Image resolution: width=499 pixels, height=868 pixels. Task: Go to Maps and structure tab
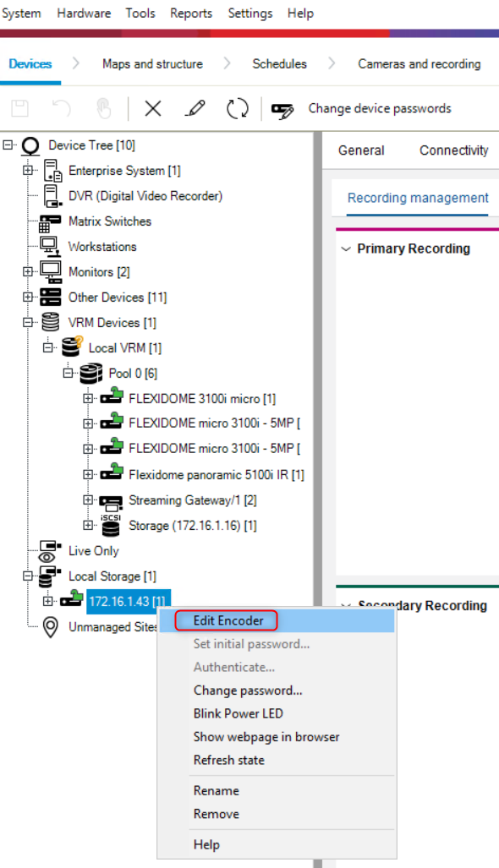(152, 64)
